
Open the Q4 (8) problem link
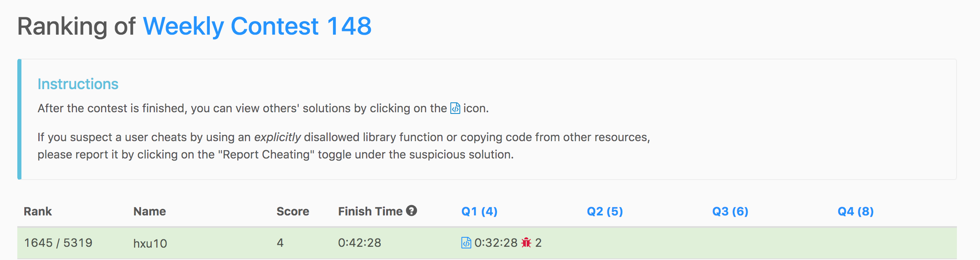[856, 211]
